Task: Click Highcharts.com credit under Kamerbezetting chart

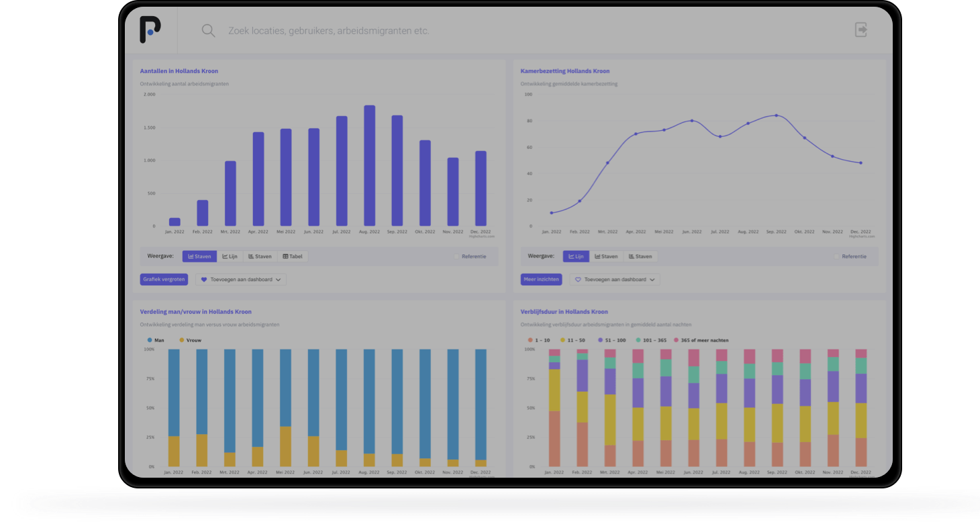Action: pyautogui.click(x=862, y=236)
